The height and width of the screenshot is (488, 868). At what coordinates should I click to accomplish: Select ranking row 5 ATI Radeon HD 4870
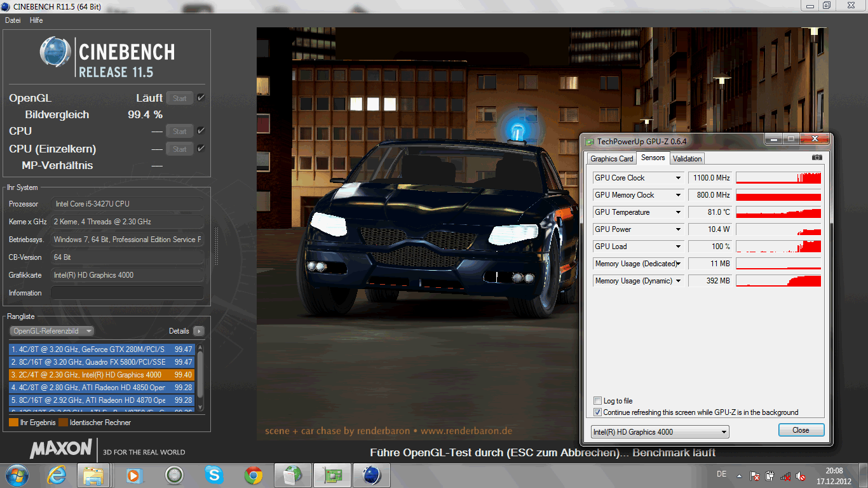click(x=102, y=400)
